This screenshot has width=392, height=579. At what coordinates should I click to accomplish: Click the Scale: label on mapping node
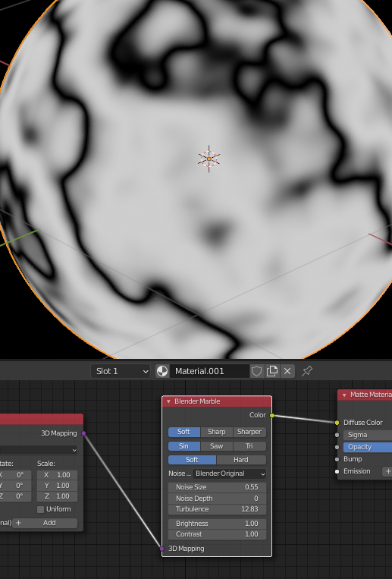[46, 464]
